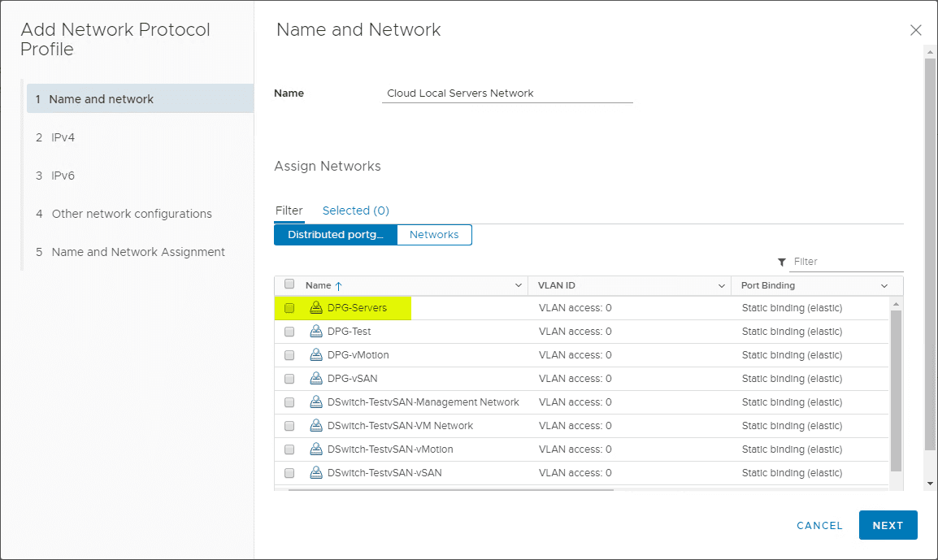Click the DPG-vMotion portgroup icon

tap(316, 355)
